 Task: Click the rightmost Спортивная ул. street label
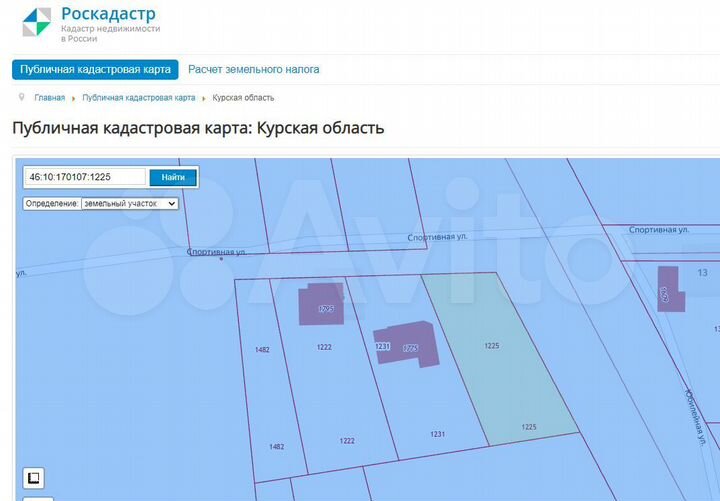click(x=659, y=230)
